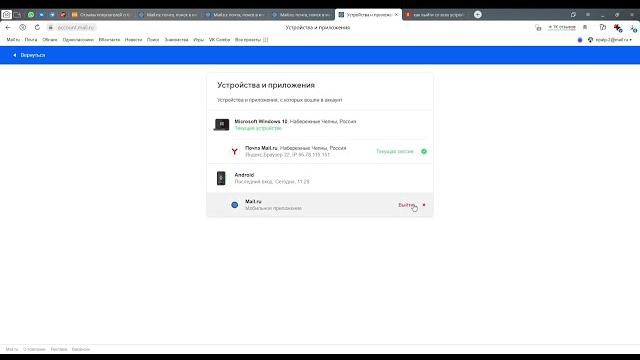Open a new tab with plus button
Screen dimensions: 640x360
click(x=478, y=14)
